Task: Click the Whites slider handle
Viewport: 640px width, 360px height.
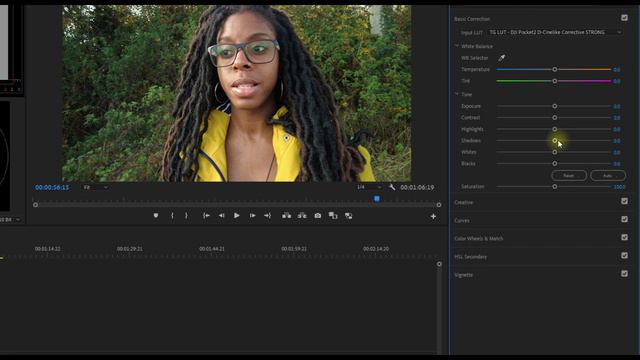Action: [555, 152]
